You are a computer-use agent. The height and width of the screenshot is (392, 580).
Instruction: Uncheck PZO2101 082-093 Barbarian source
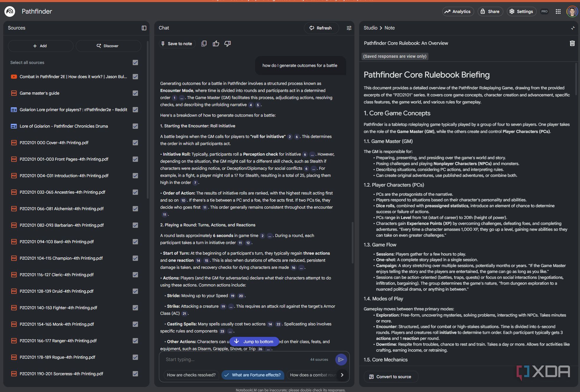pyautogui.click(x=135, y=225)
